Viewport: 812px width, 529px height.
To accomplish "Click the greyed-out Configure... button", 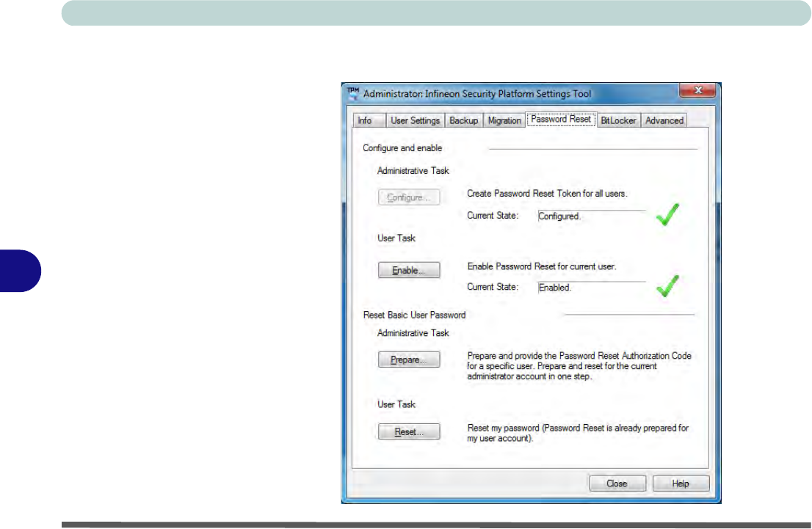I will coord(409,197).
